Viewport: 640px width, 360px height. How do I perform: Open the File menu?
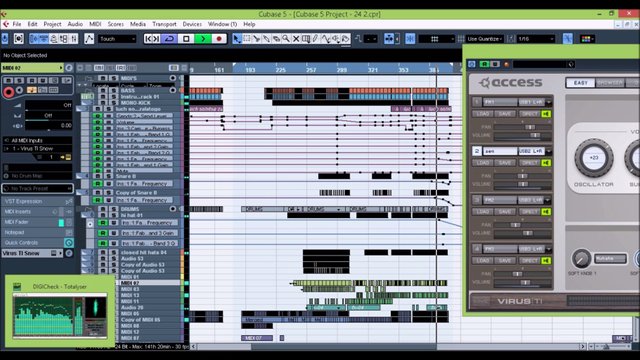click(x=17, y=24)
